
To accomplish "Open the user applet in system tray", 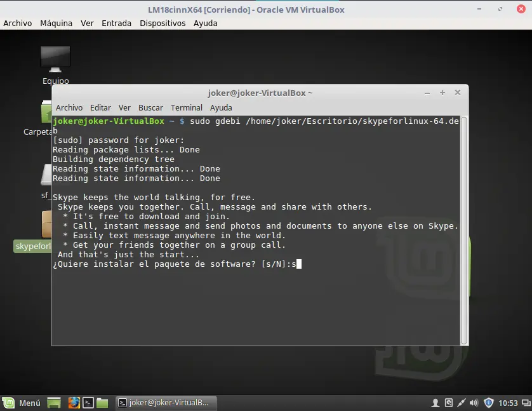I will coord(436,403).
